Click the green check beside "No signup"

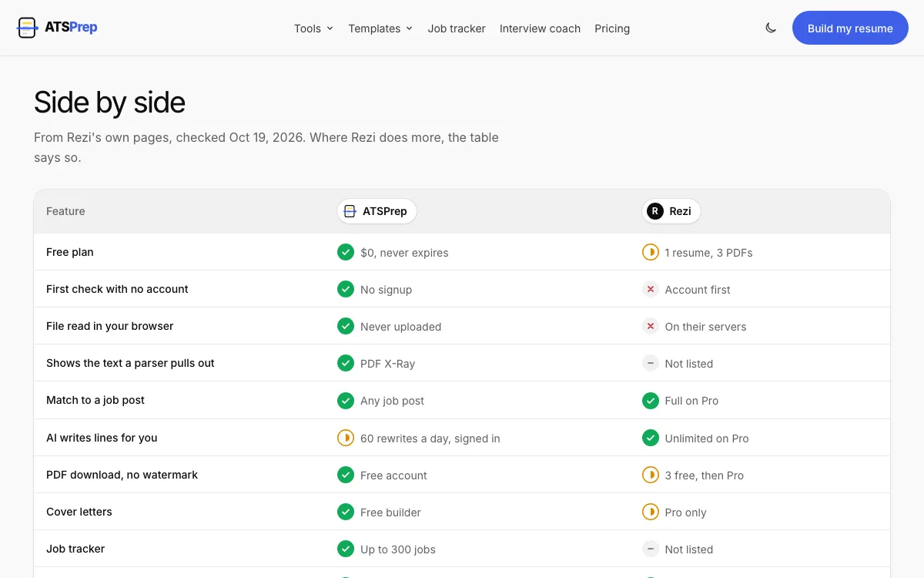point(346,289)
